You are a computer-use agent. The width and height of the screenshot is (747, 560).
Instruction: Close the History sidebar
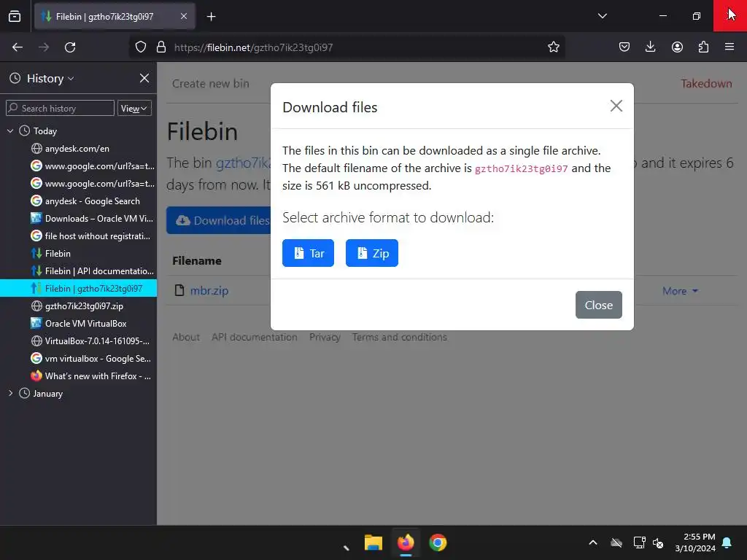(x=144, y=78)
